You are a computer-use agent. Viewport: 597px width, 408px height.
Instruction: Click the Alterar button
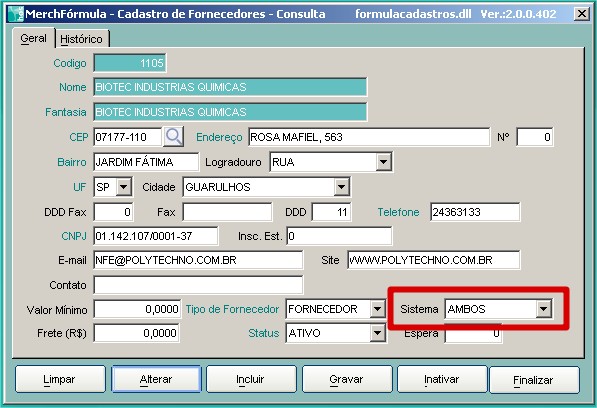(x=156, y=379)
